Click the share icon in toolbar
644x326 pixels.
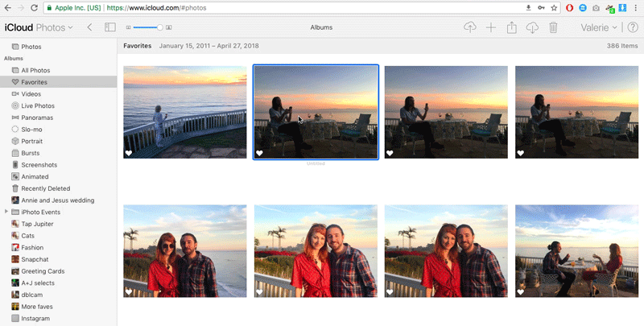[511, 27]
